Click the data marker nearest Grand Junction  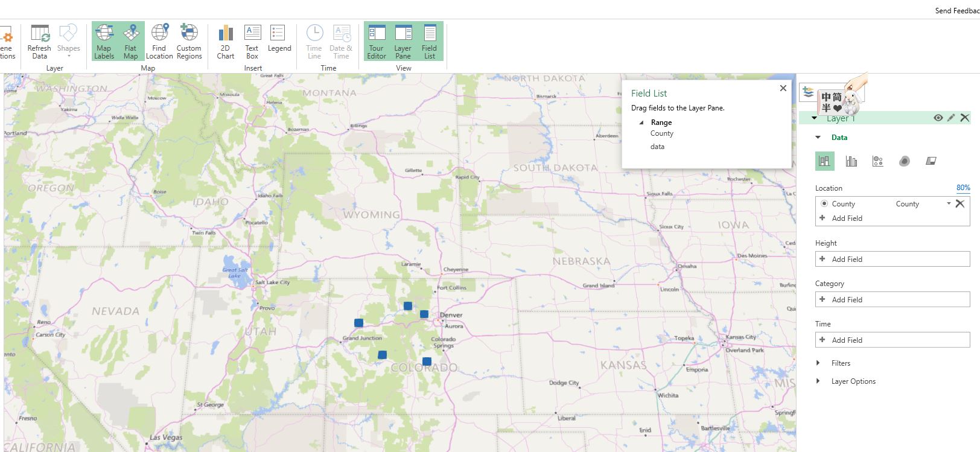point(358,323)
